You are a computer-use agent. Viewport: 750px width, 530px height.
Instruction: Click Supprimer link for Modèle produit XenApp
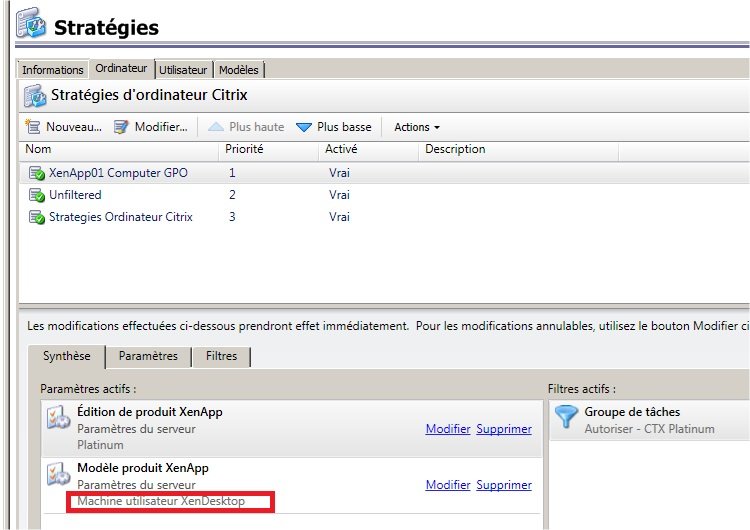tap(504, 485)
